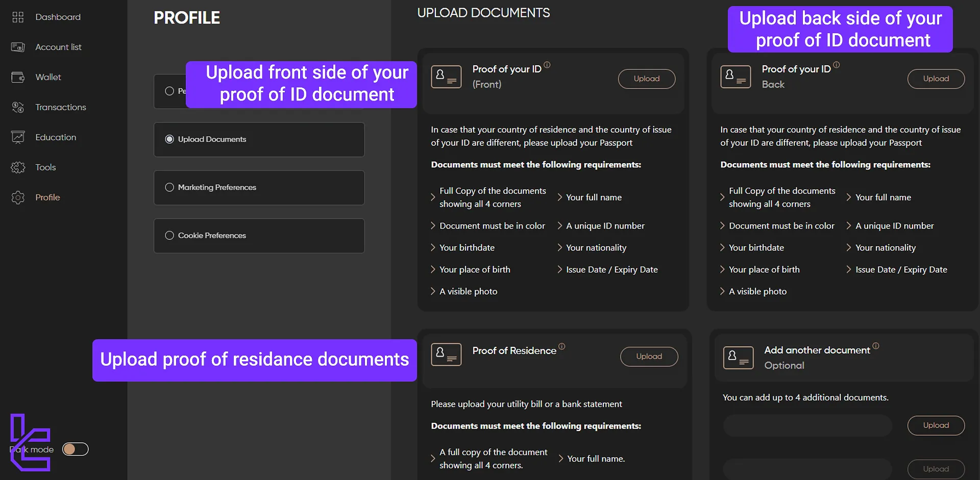Click chevron beside Residence 'Your full name.'
This screenshot has width=980, height=480.
point(561,459)
